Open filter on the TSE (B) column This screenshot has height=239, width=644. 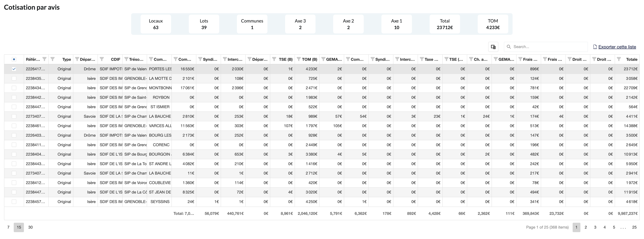(x=274, y=59)
